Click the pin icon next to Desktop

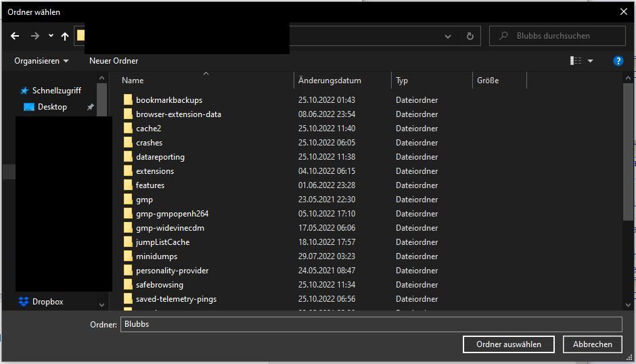click(x=91, y=107)
